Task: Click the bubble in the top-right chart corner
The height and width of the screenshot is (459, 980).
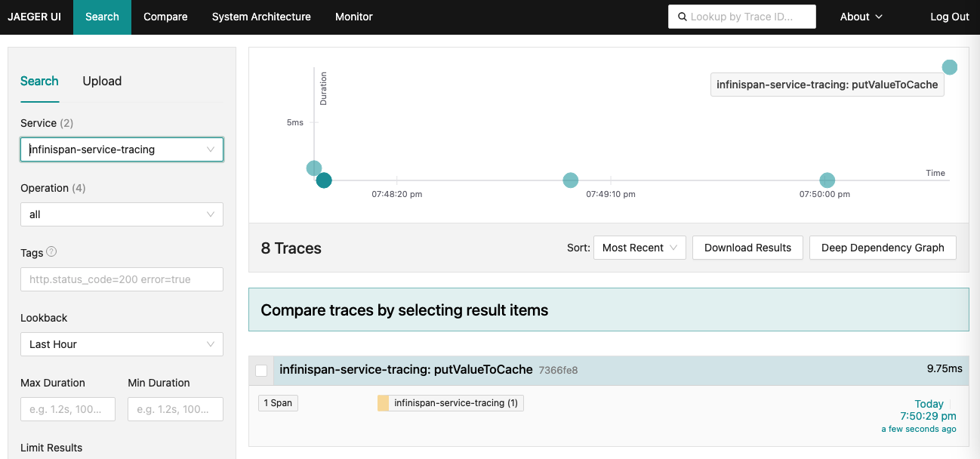Action: pos(949,66)
